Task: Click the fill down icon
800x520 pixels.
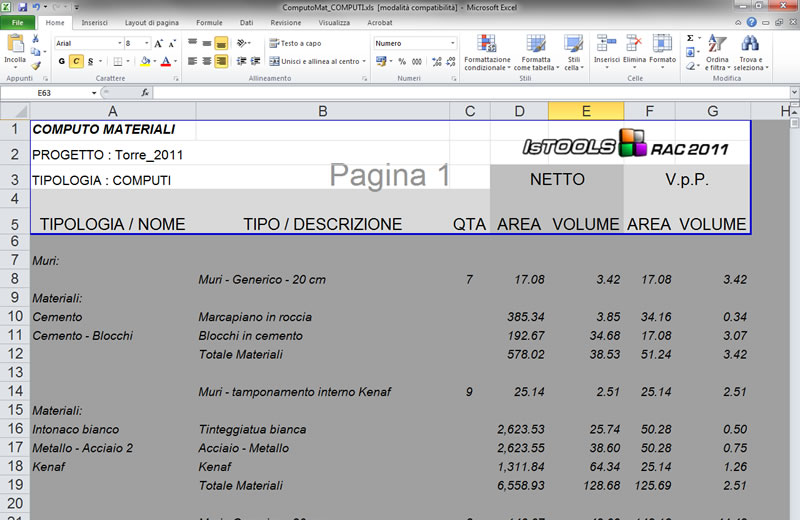Action: tap(690, 52)
